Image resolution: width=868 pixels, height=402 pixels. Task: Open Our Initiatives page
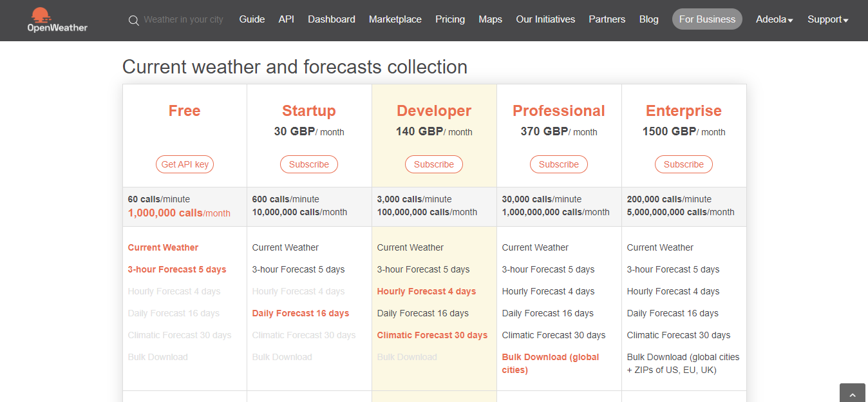(x=545, y=19)
